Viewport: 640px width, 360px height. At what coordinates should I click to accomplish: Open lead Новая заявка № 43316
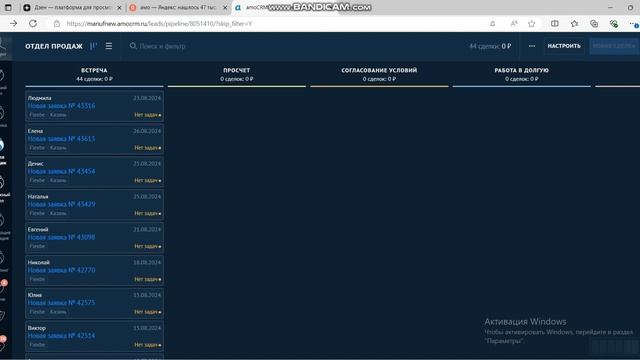click(61, 106)
